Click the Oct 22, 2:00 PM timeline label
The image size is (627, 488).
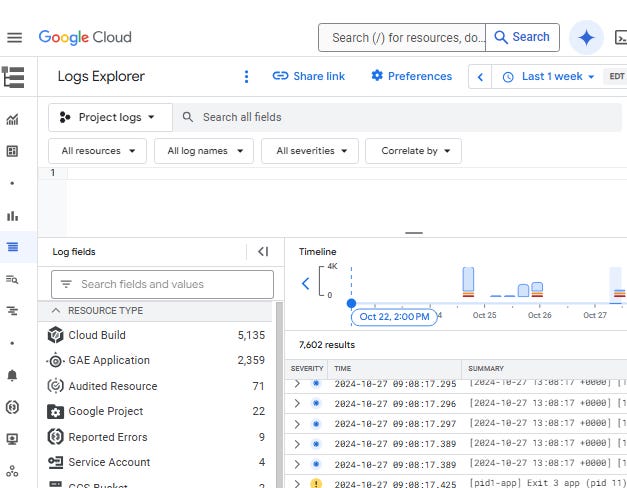coord(394,317)
